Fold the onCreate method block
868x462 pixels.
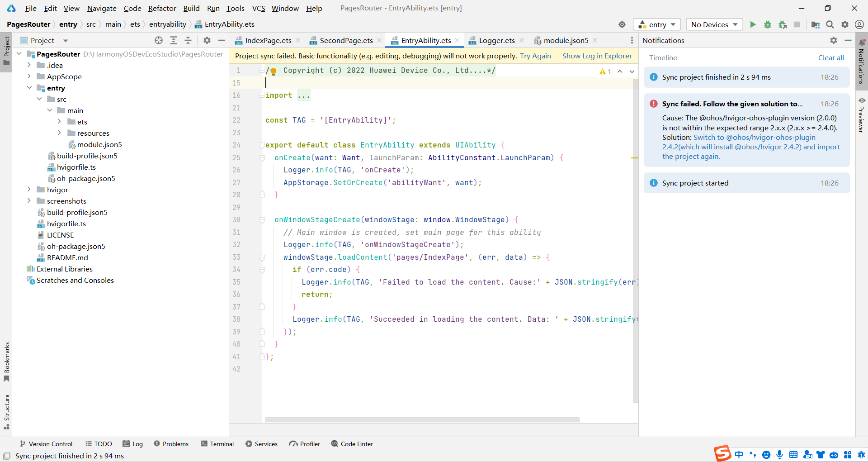(x=262, y=158)
